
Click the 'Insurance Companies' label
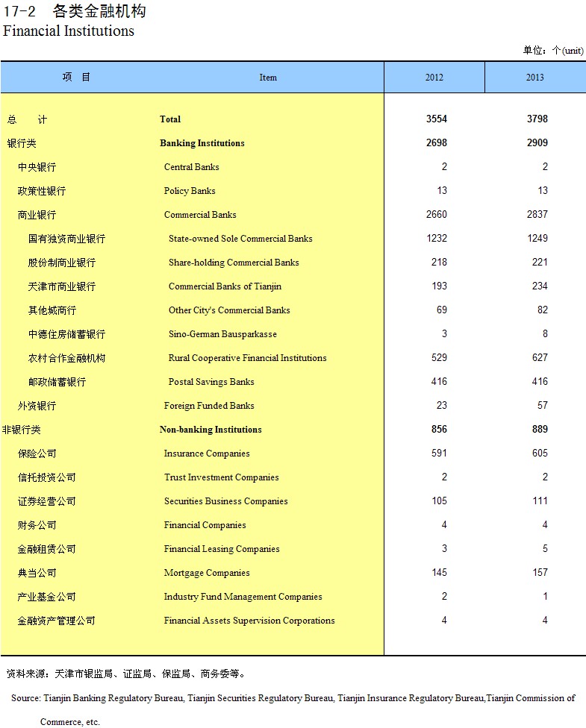click(207, 454)
